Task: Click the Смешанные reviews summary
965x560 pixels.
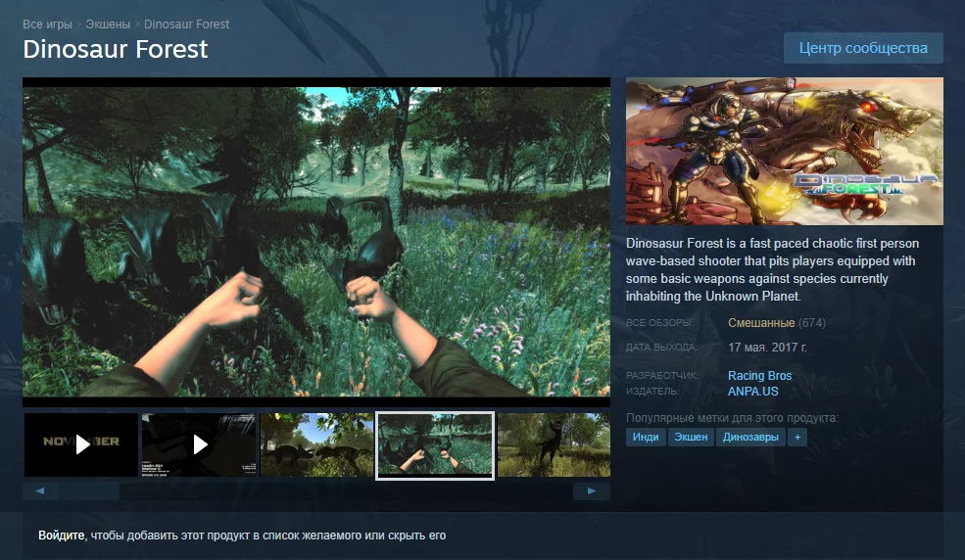Action: click(x=761, y=323)
